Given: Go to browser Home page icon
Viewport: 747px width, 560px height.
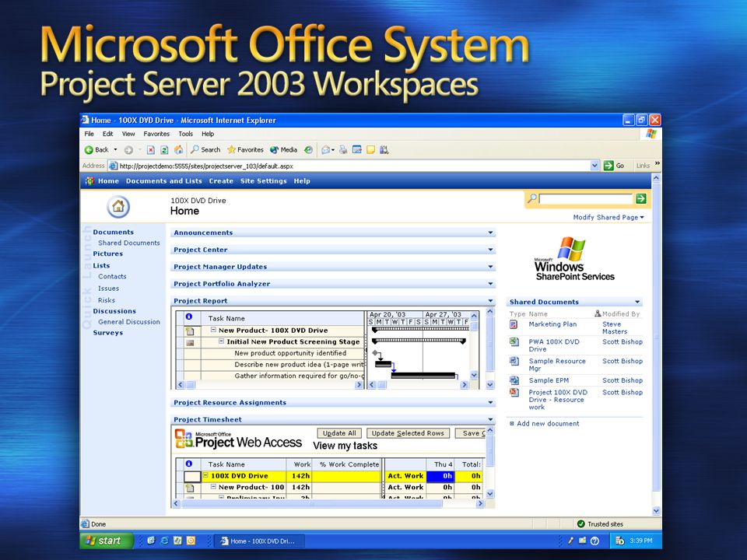Looking at the screenshot, I should 179,149.
